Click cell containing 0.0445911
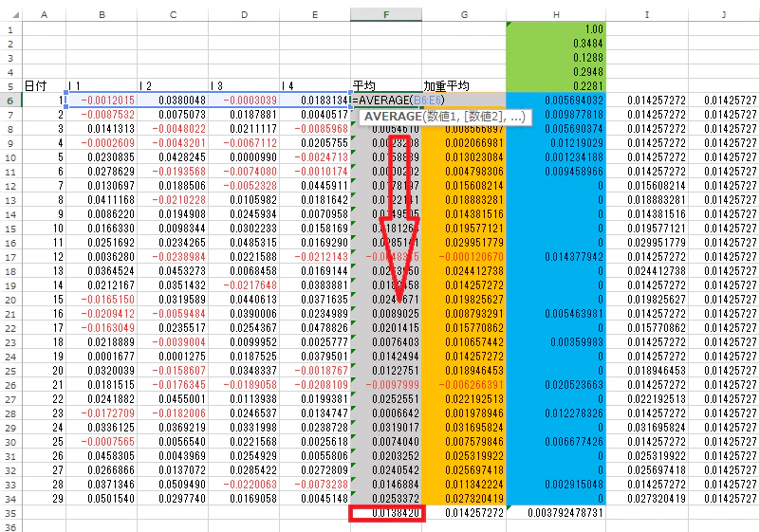 [315, 186]
